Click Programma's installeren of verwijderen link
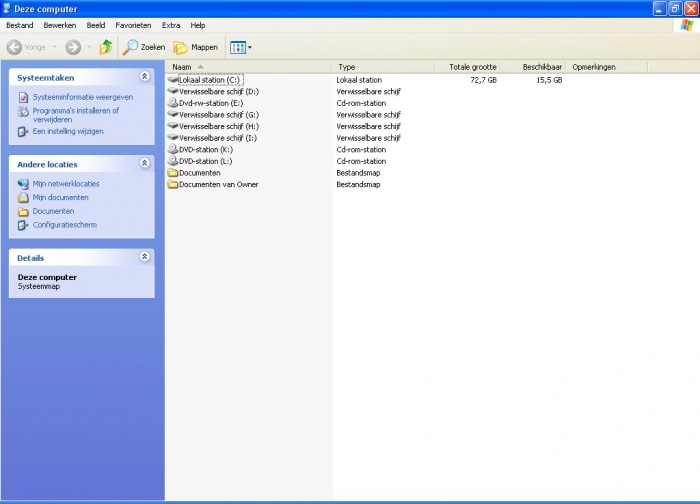The width and height of the screenshot is (700, 504). tap(75, 115)
